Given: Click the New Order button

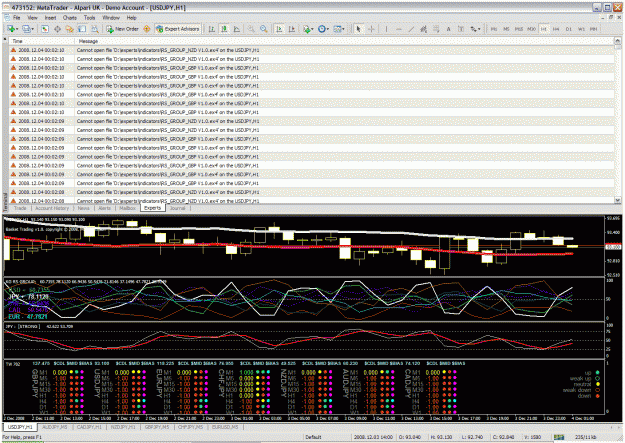Looking at the screenshot, I should 122,29.
